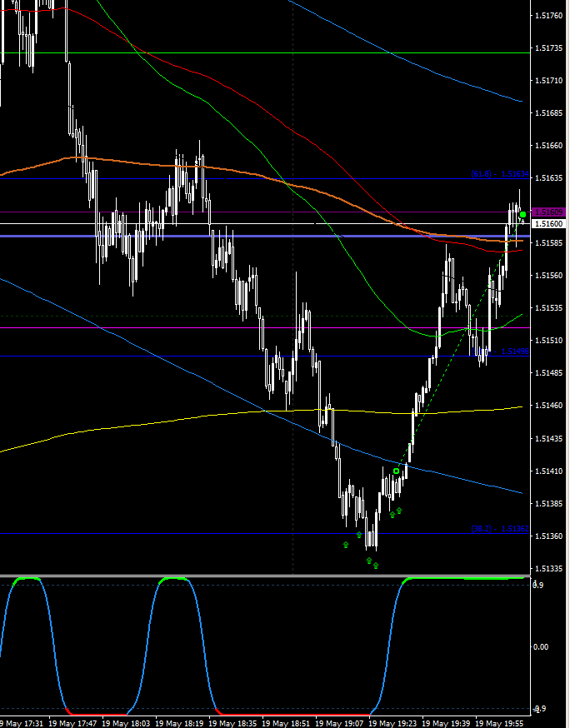
Task: Select the 1.51510 price scale value
Action: tap(548, 341)
